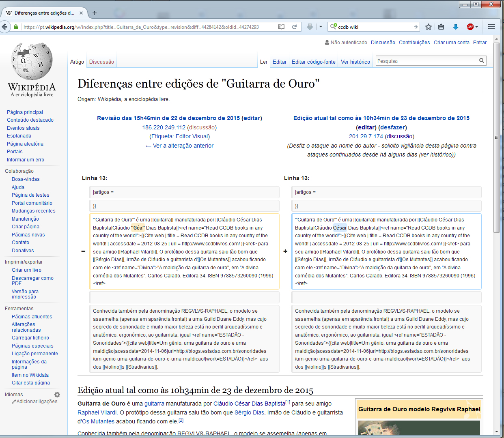Follow the Ver a alteração anterior link
504x438 pixels.
[179, 146]
